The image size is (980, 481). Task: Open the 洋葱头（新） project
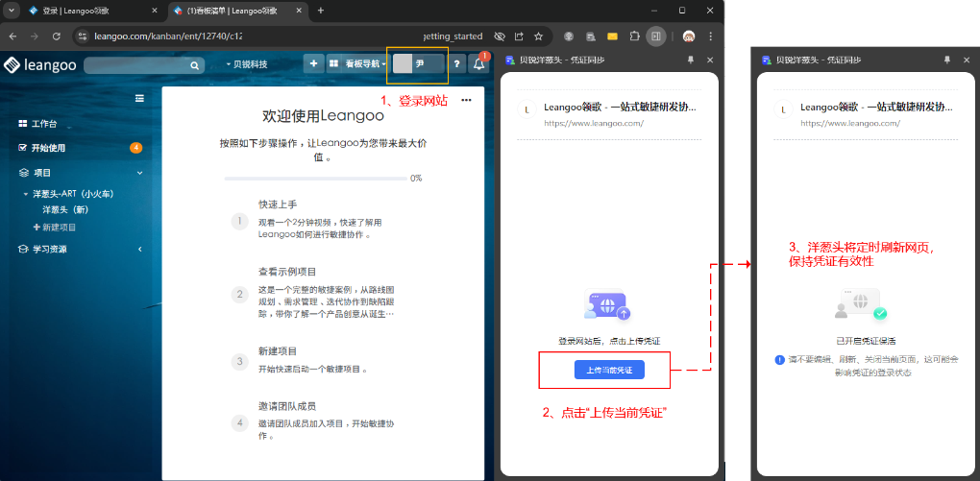tap(65, 210)
